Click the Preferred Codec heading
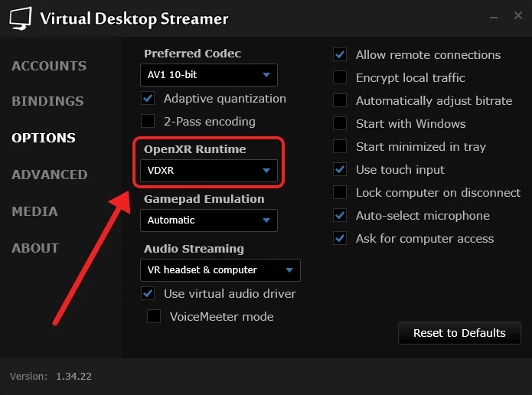 point(192,54)
